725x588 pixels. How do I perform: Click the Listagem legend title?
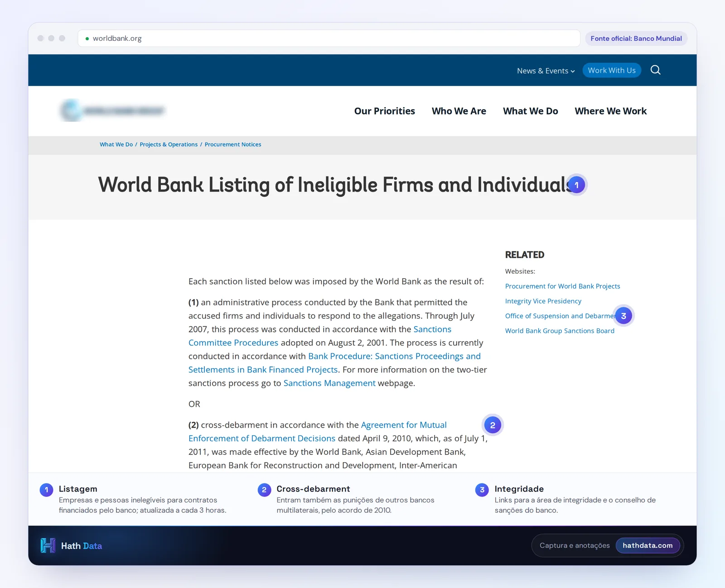click(78, 489)
